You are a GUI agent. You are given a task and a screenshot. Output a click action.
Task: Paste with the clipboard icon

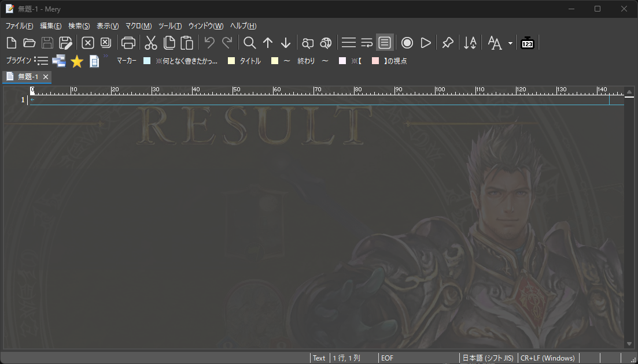187,43
